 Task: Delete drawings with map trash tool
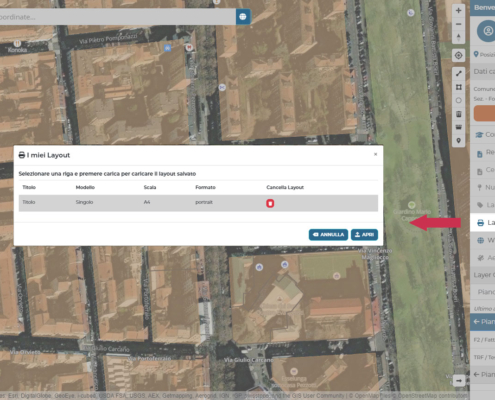coord(458,114)
